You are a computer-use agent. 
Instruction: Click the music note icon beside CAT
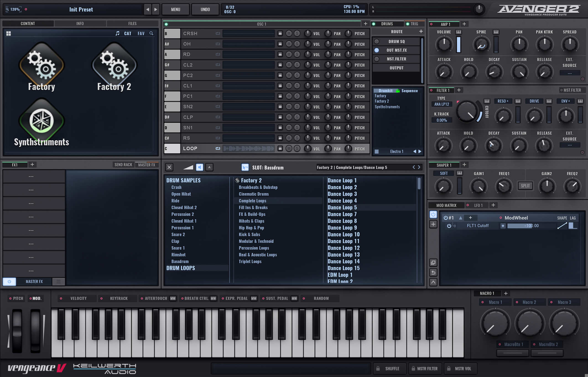118,33
